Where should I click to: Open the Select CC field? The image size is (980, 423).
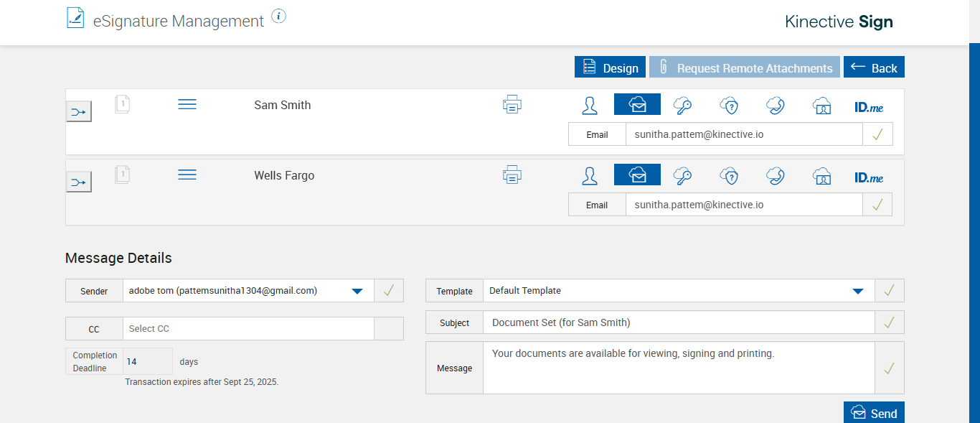click(x=248, y=329)
